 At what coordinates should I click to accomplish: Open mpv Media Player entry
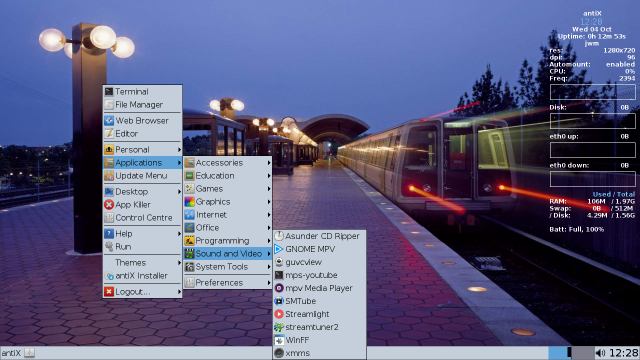pyautogui.click(x=319, y=288)
